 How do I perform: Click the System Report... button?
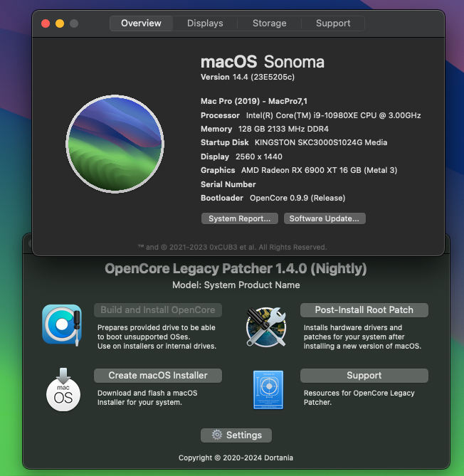(x=240, y=218)
